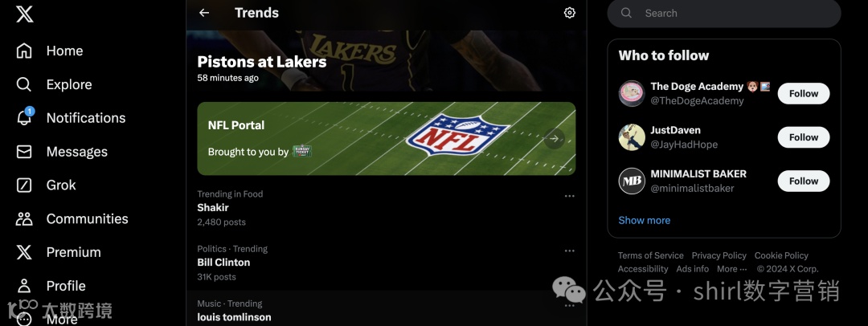
Task: Select Grok in the navigation
Action: 61,185
